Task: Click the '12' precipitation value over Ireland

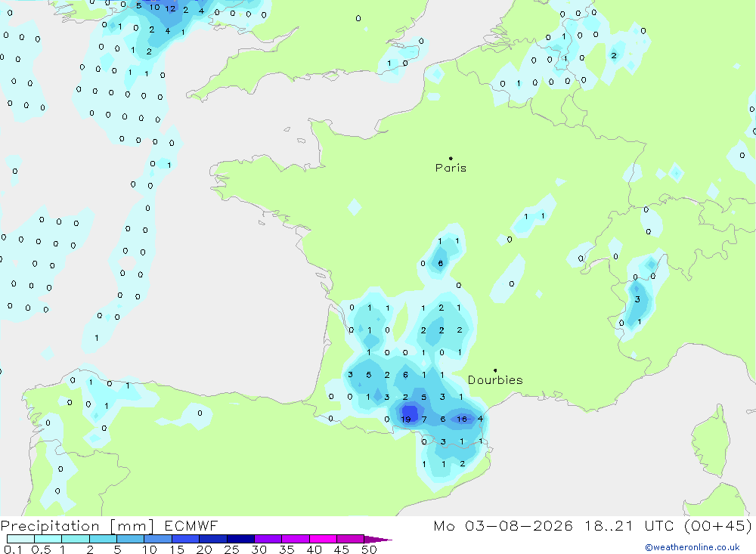Action: 170,8
